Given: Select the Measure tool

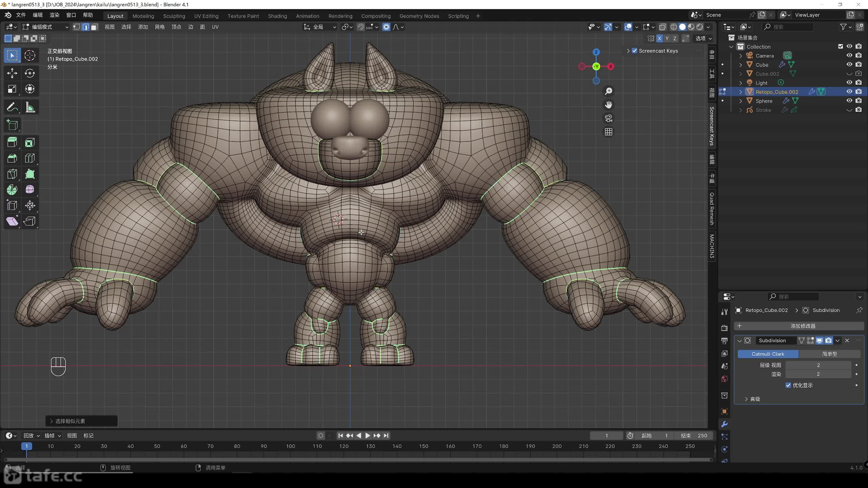Looking at the screenshot, I should pyautogui.click(x=30, y=107).
